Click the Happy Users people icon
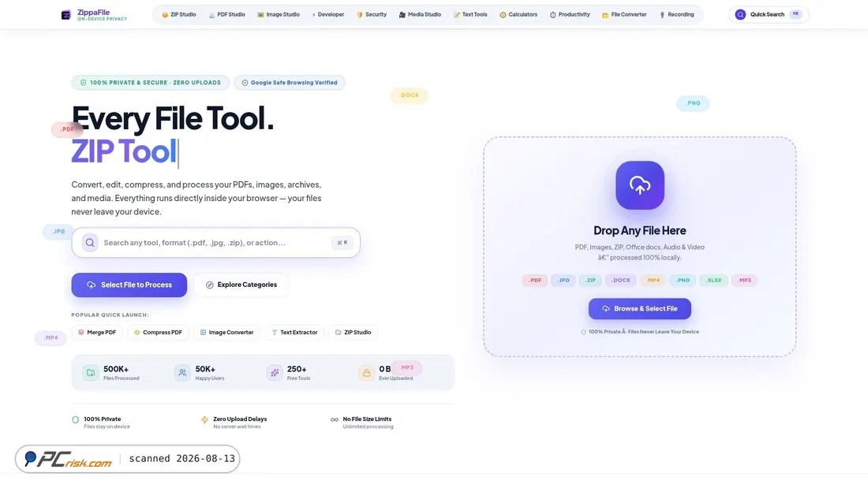 [x=182, y=373]
